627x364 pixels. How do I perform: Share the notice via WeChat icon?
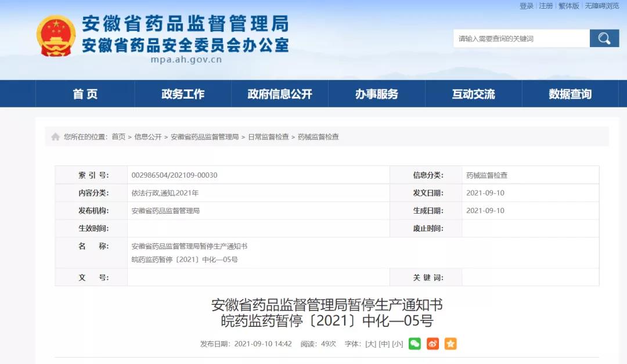tap(415, 344)
